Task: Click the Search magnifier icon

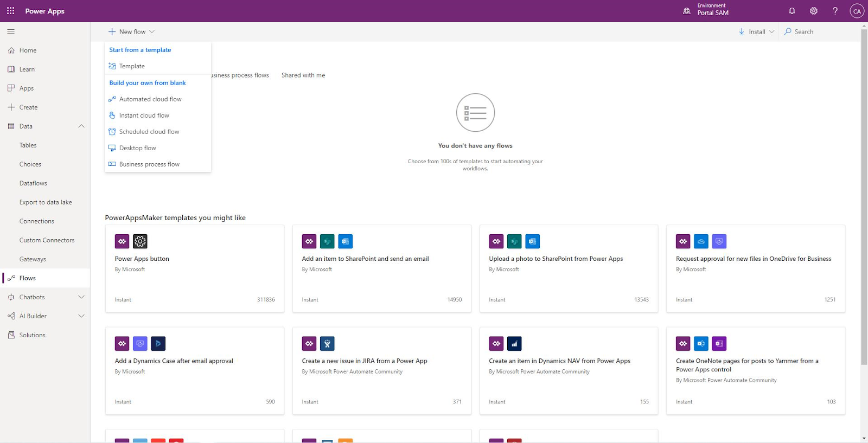Action: [788, 31]
